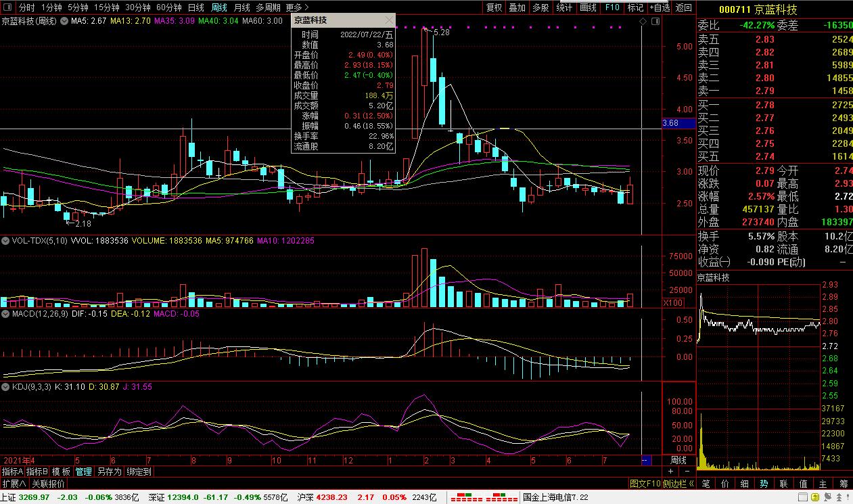Close the 京蓝科技 data tooltip
Screen dimensions: 853x504
click(x=388, y=20)
